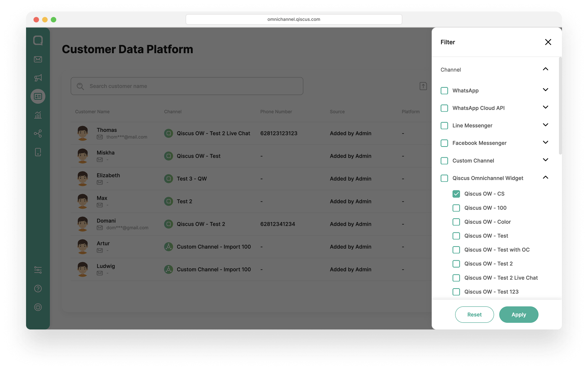Click the Platform column header
588x370 pixels.
(x=410, y=112)
